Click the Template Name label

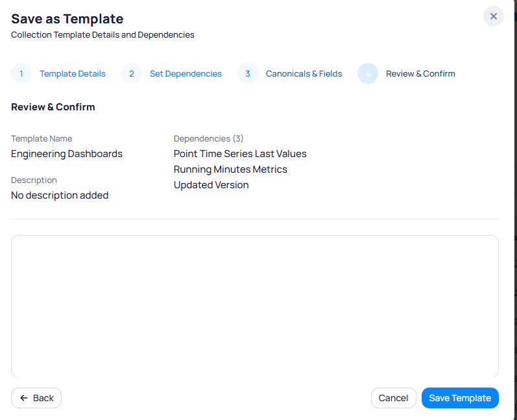click(42, 138)
